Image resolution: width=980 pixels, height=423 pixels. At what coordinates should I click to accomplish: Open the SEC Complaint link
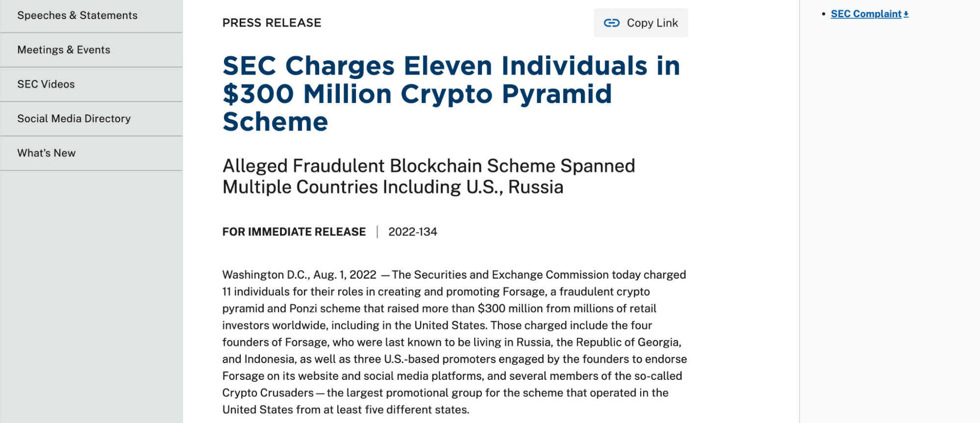point(866,14)
